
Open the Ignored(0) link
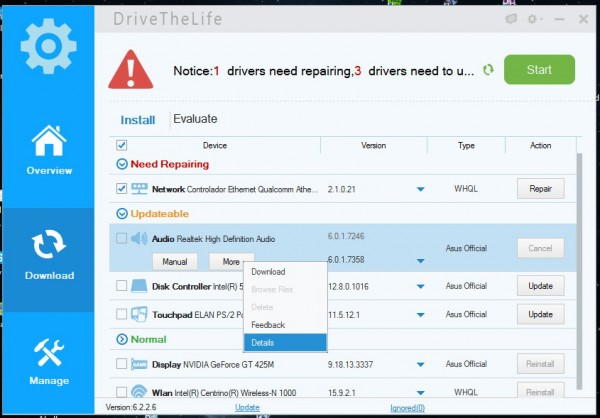pyautogui.click(x=408, y=408)
